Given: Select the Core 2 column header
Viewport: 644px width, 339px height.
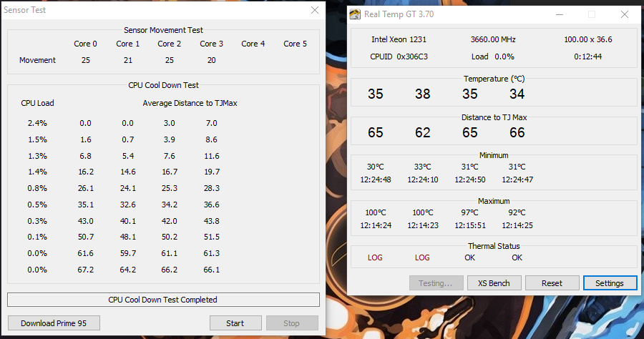Looking at the screenshot, I should pyautogui.click(x=169, y=44).
